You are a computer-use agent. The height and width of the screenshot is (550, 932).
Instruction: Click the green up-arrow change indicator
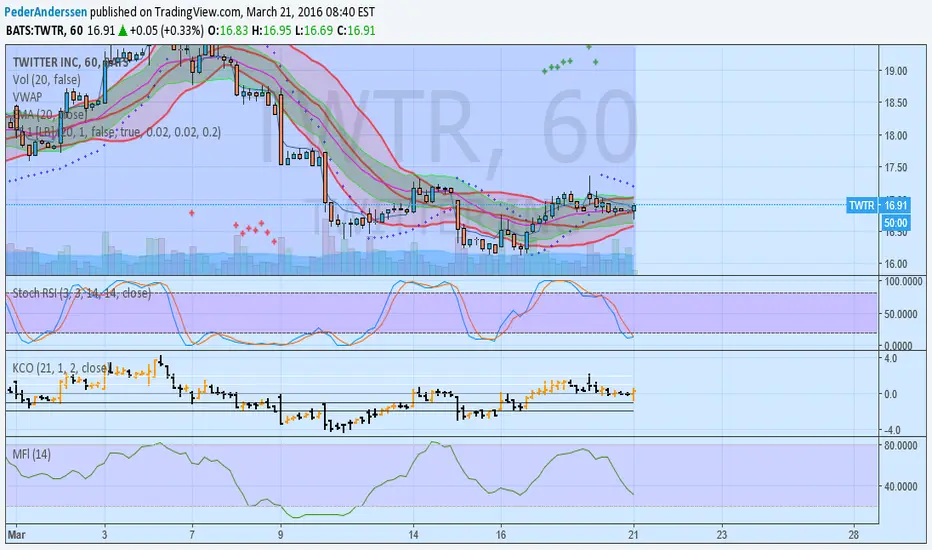pos(122,30)
